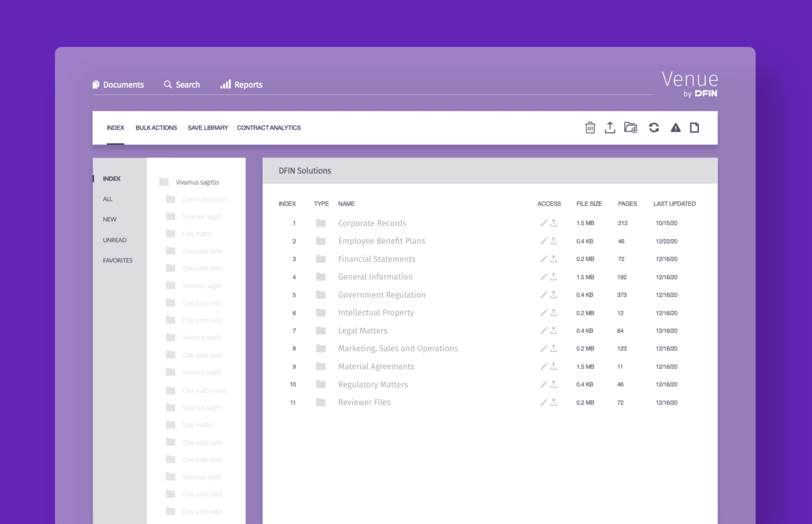Viewport: 812px width, 524px height.
Task: Click pencil edit icon for Corporate Records
Action: (544, 223)
